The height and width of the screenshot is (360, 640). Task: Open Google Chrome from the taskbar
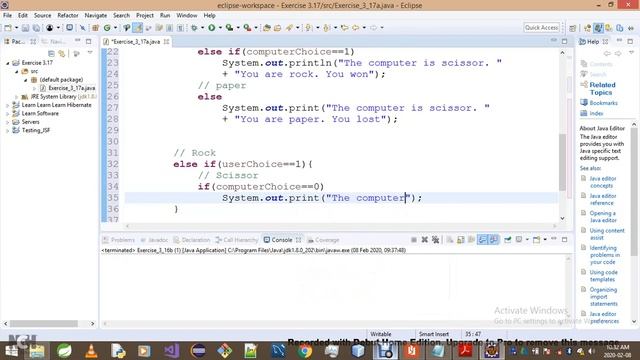coord(304,351)
